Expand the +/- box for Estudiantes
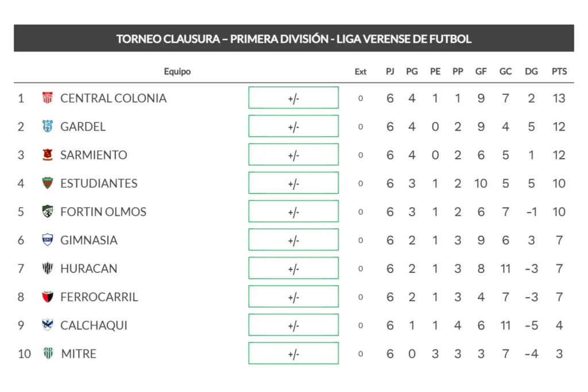This screenshot has width=588, height=392. pos(293,183)
